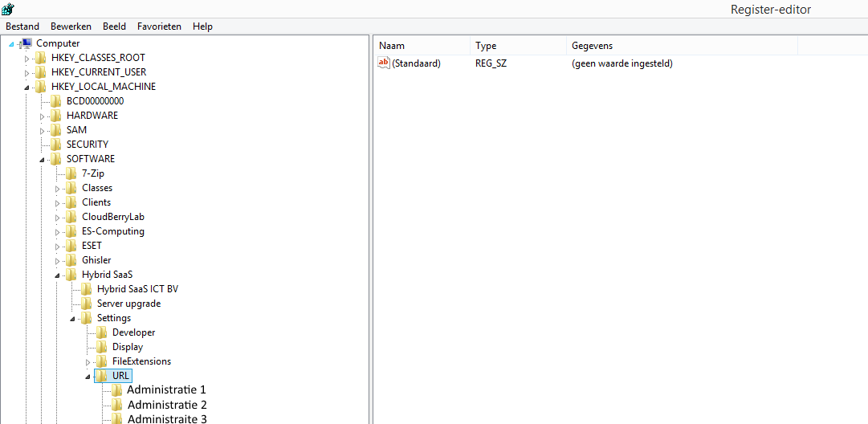
Task: Click the ESET key folder icon
Action: click(x=71, y=246)
